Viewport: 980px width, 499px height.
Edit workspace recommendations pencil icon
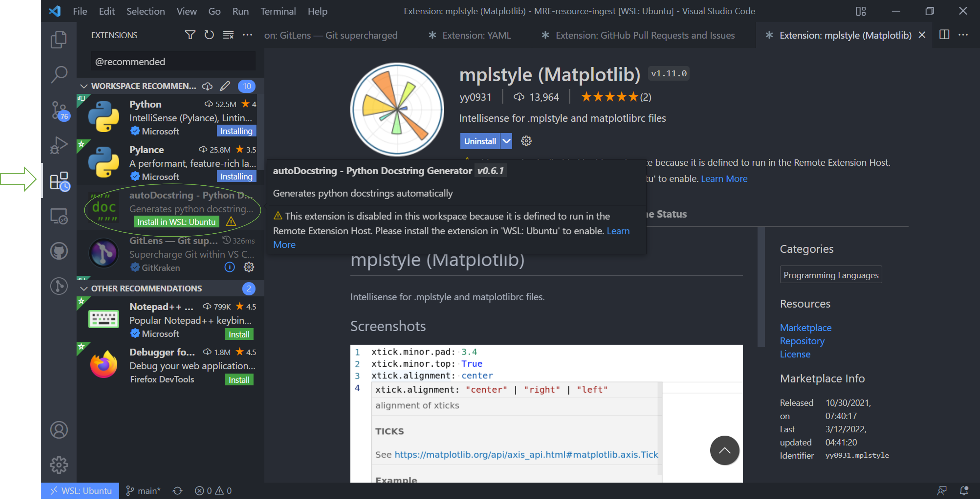click(x=225, y=86)
